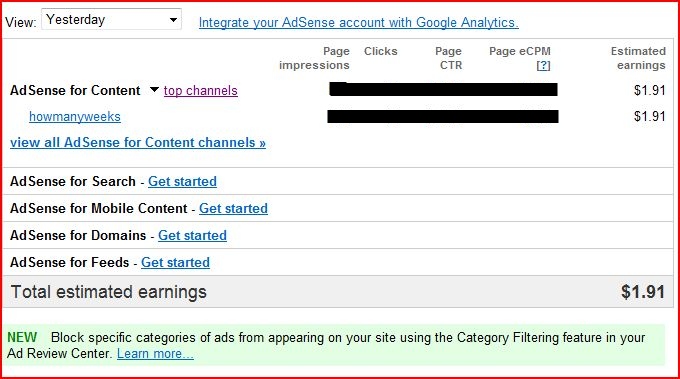
Task: Click Learn more about Category Filtering
Action: click(x=155, y=353)
